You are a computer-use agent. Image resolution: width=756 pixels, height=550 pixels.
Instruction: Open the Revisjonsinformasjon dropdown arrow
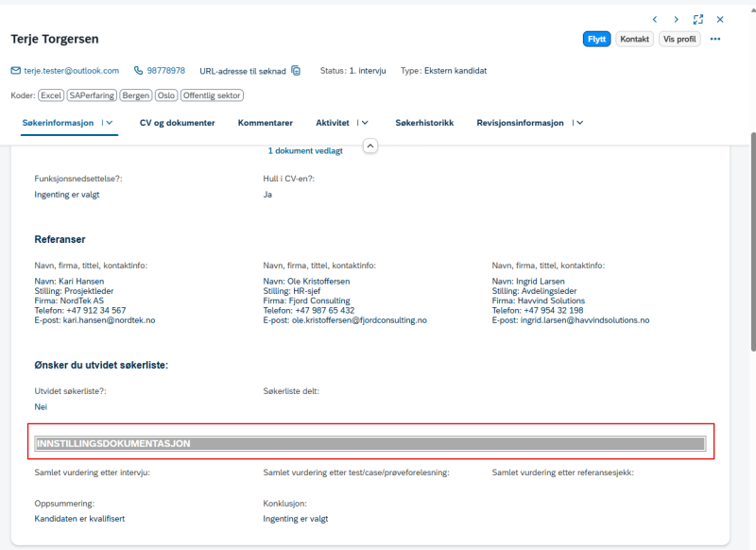pos(579,123)
